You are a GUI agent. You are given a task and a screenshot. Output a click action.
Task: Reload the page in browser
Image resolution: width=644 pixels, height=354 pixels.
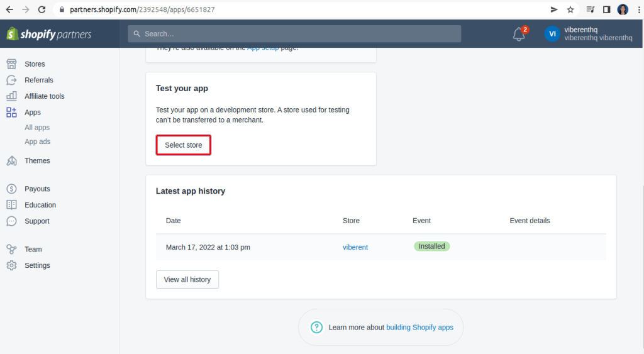click(x=42, y=9)
